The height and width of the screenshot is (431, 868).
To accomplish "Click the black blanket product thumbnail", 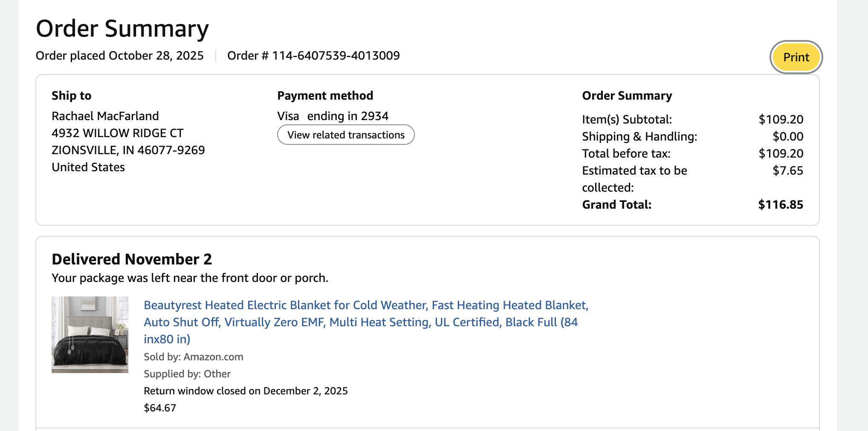I will 90,334.
